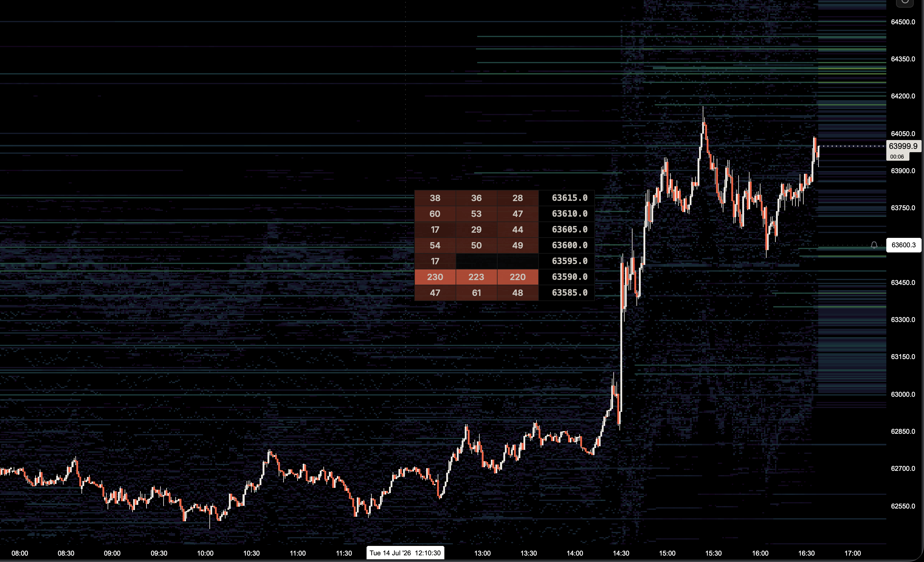Click the 220 value in the heatmap tooltip
Viewport: 924px width, 562px height.
[518, 277]
